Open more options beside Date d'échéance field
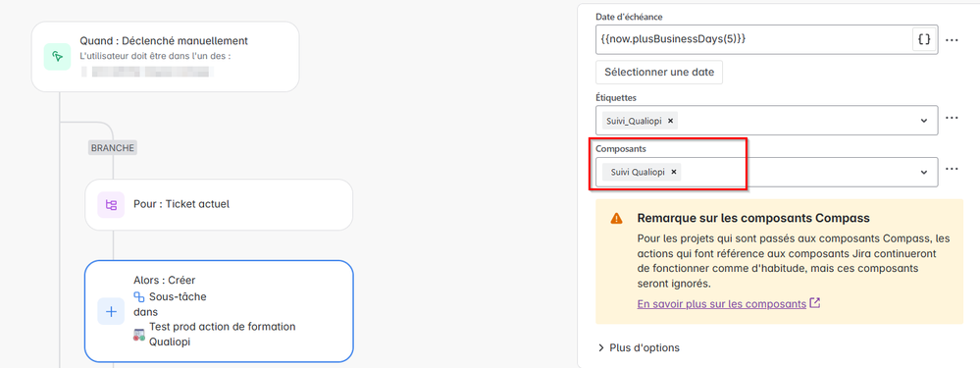This screenshot has height=368, width=980. 952,40
